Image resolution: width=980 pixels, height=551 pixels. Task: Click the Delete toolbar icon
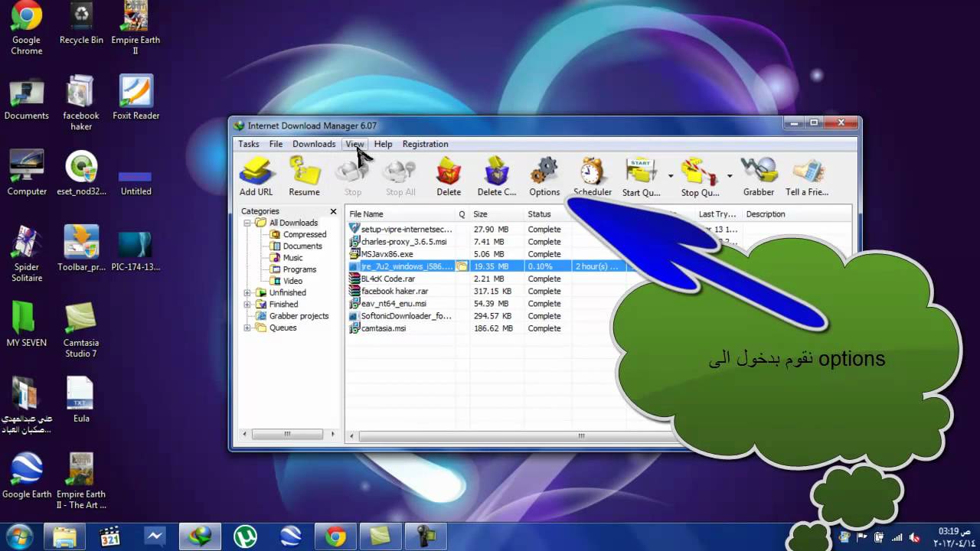(449, 176)
